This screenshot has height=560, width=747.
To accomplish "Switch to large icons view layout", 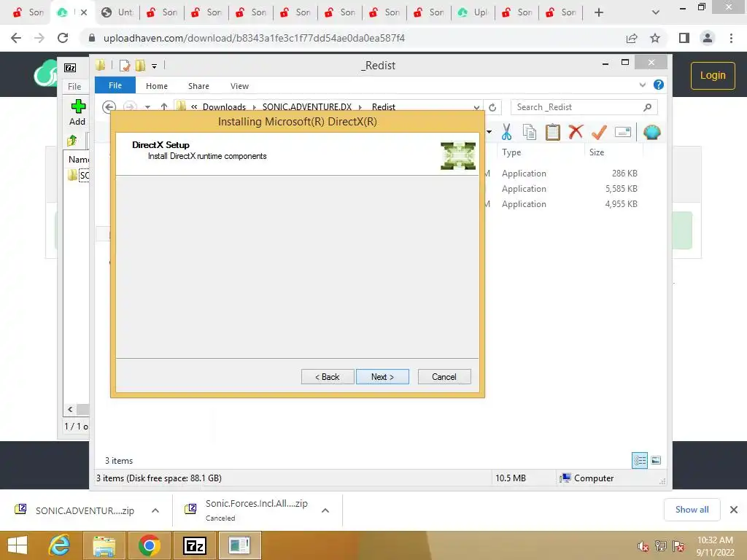I will [656, 460].
